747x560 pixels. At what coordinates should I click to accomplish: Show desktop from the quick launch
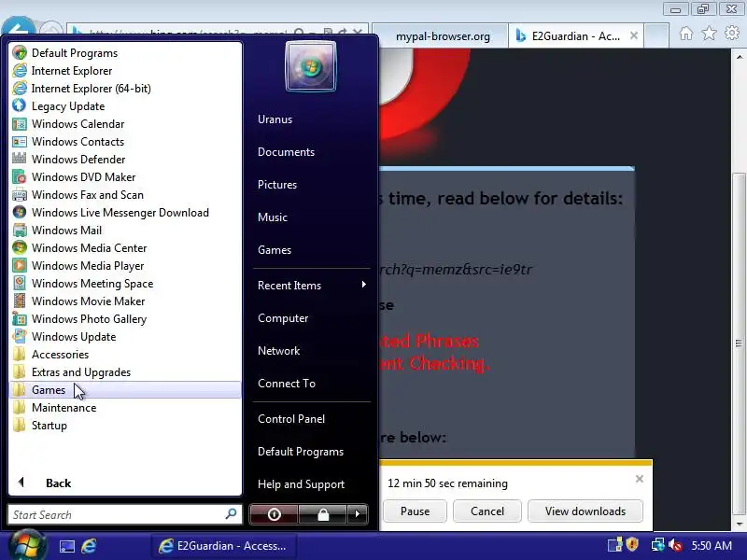pos(67,546)
